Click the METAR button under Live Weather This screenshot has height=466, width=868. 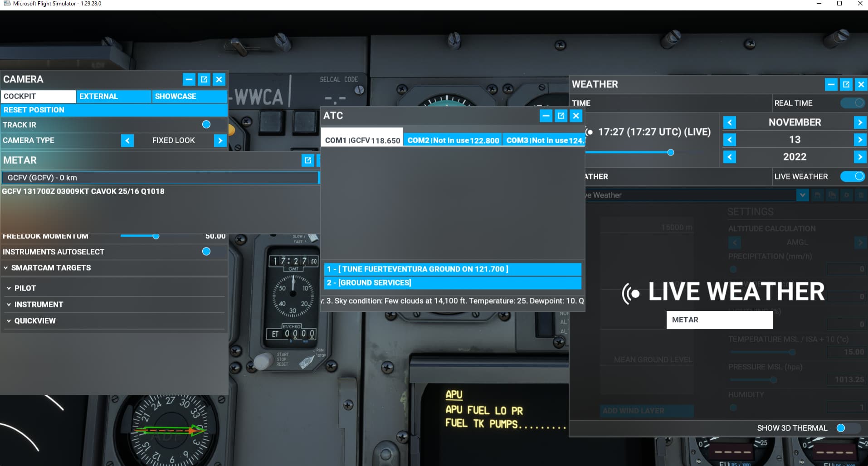[x=719, y=320]
